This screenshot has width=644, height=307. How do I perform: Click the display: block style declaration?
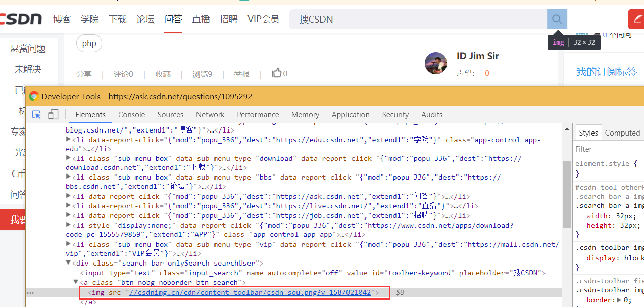click(x=615, y=258)
